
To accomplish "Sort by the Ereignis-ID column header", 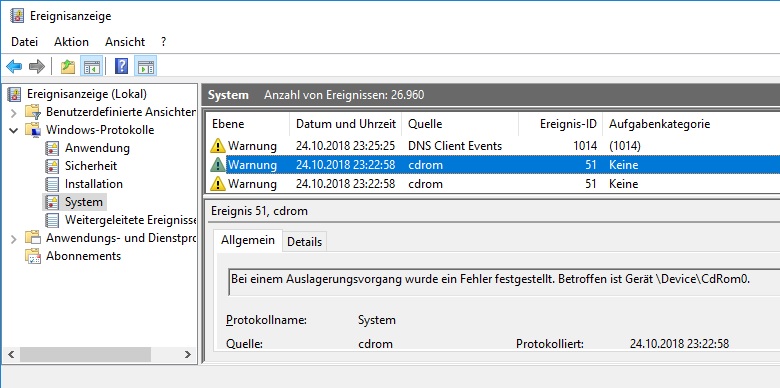I will point(561,124).
